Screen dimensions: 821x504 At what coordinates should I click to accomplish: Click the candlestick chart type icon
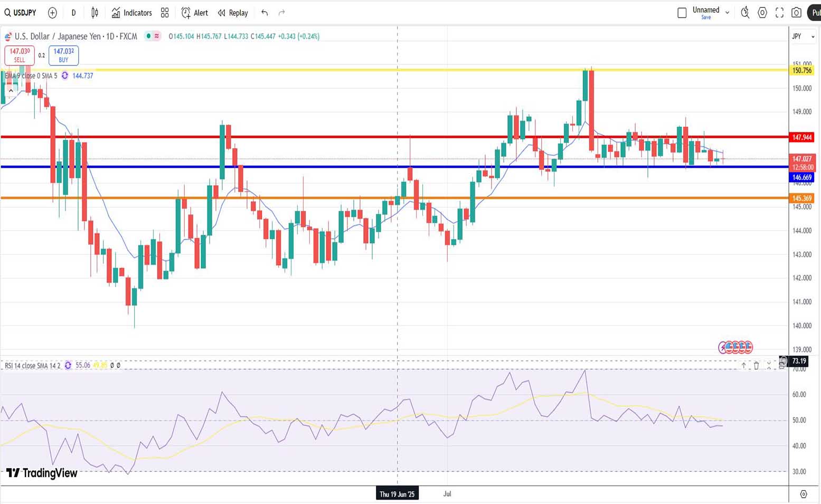coord(95,13)
